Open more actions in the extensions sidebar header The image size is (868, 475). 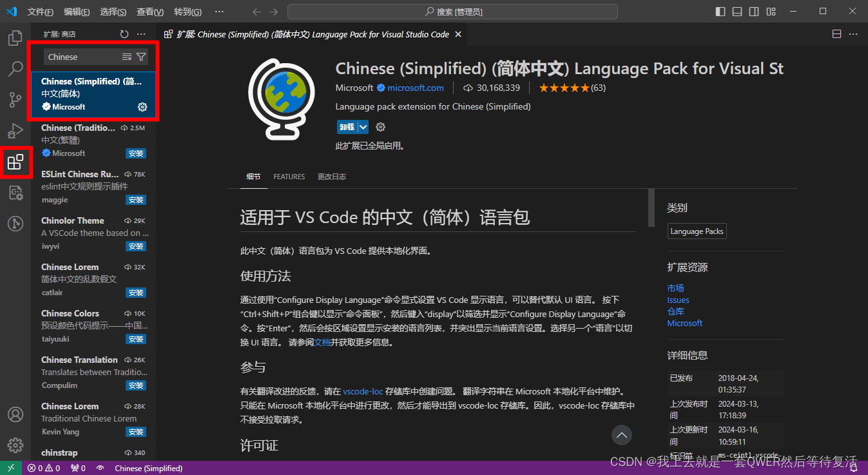[x=141, y=34]
